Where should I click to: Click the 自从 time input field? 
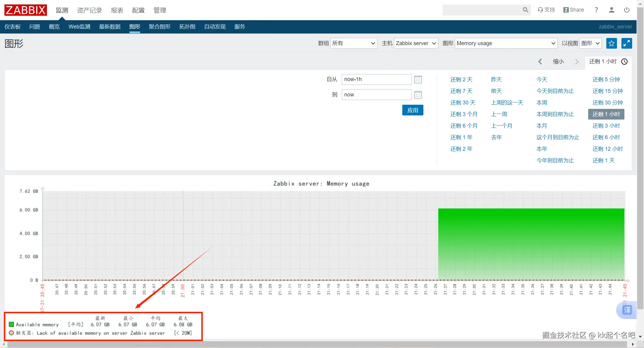tap(376, 80)
